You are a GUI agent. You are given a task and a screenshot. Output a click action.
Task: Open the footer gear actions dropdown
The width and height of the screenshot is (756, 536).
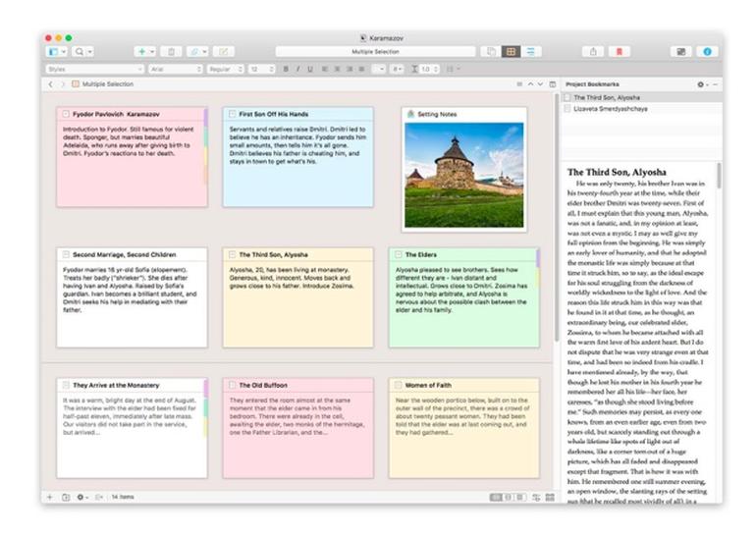(x=82, y=497)
